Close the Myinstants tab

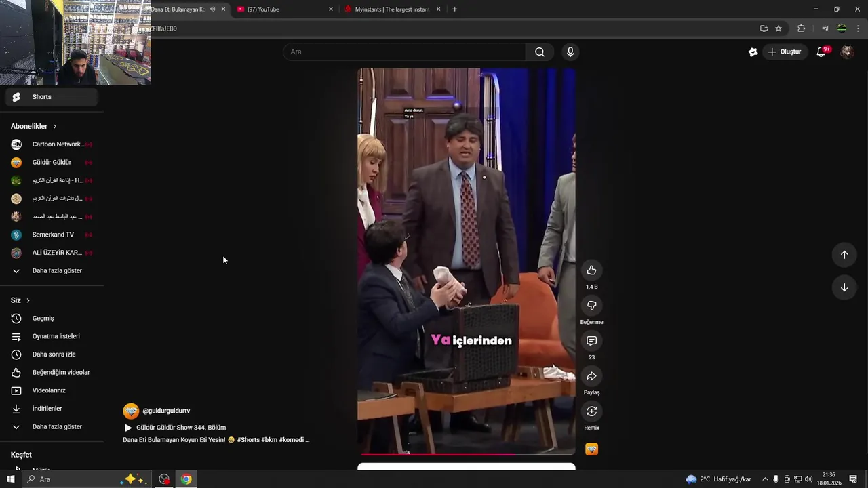point(438,9)
